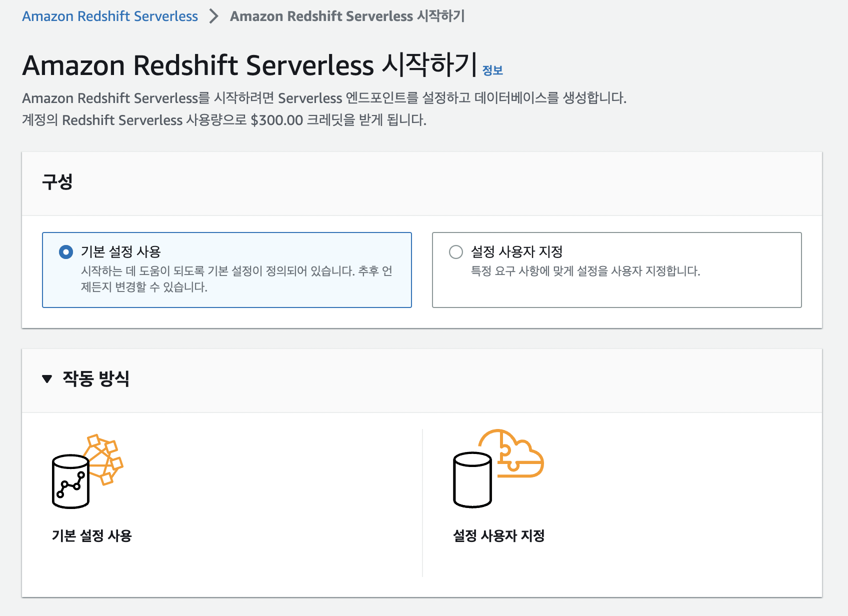
Task: Click 기본 설정 사용 label under database icon
Action: click(x=92, y=536)
